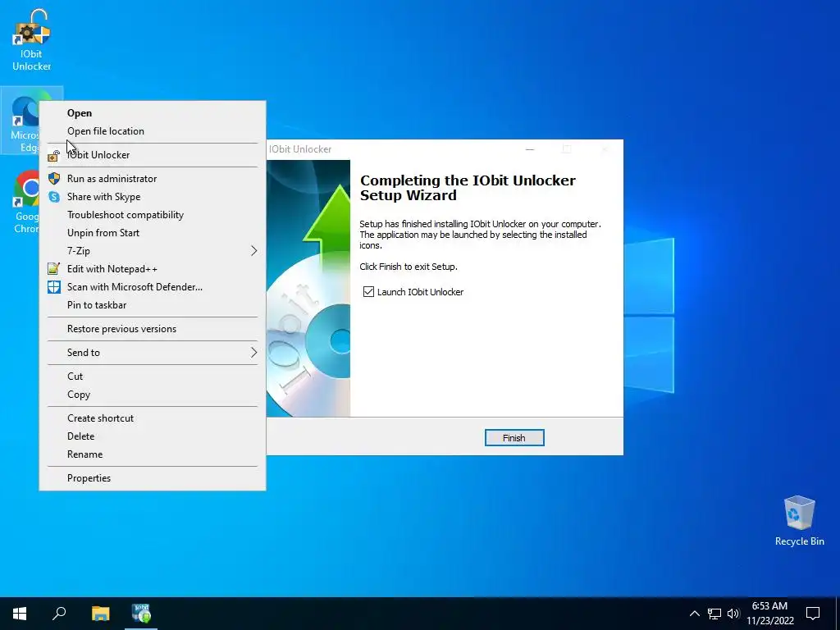Choose Unpin from Start
The image size is (840, 630).
[153, 233]
